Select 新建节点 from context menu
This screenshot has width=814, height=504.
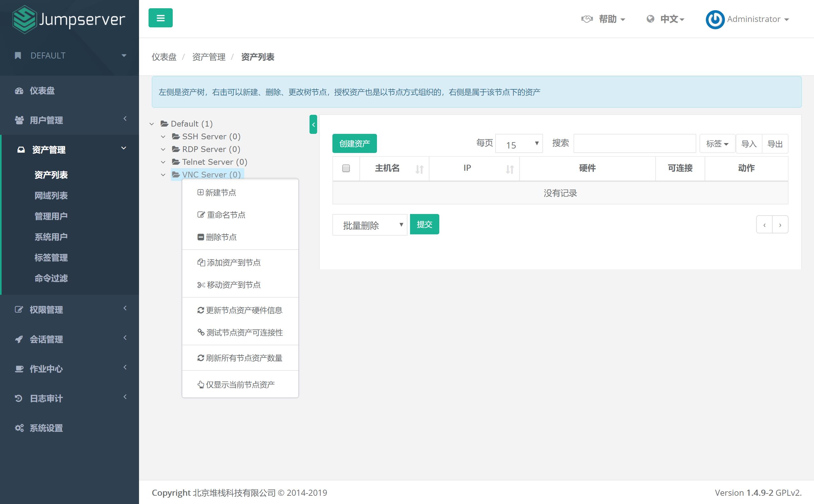pyautogui.click(x=240, y=193)
